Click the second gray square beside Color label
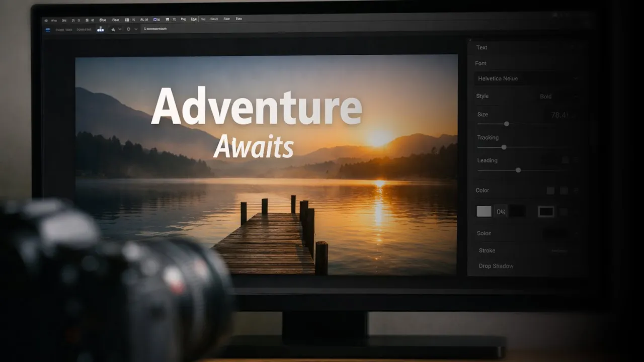 click(x=564, y=191)
